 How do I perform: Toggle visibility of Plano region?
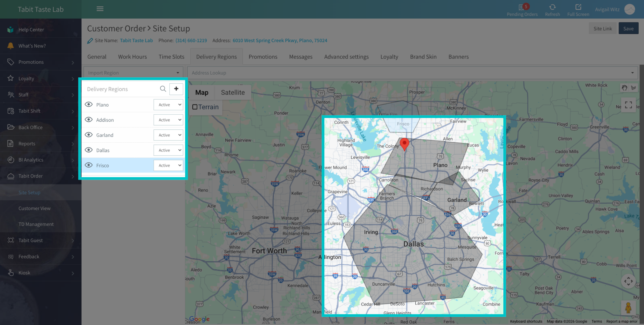pos(89,104)
